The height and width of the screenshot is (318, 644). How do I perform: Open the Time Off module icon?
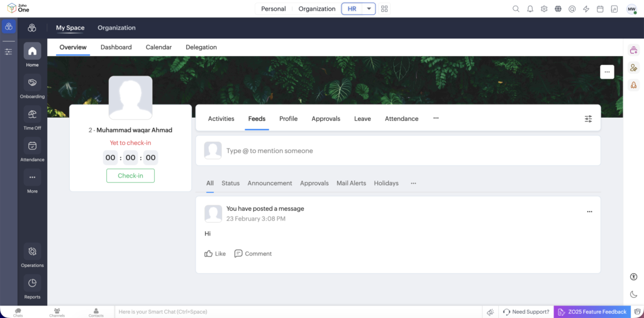click(32, 115)
